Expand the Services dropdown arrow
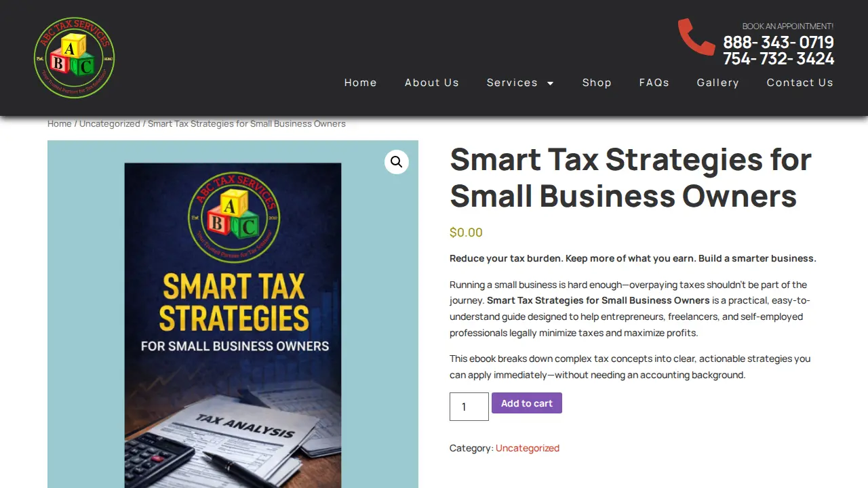The height and width of the screenshot is (488, 868). (x=551, y=83)
